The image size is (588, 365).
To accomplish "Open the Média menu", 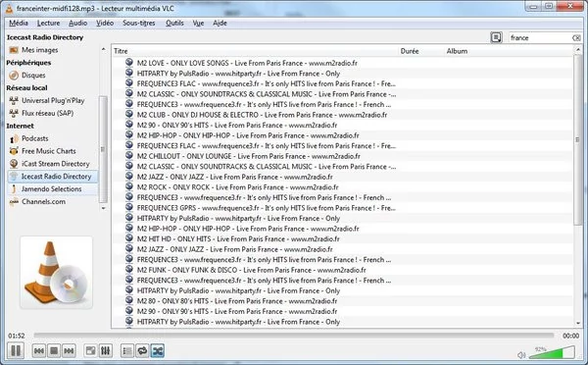I will (x=19, y=23).
